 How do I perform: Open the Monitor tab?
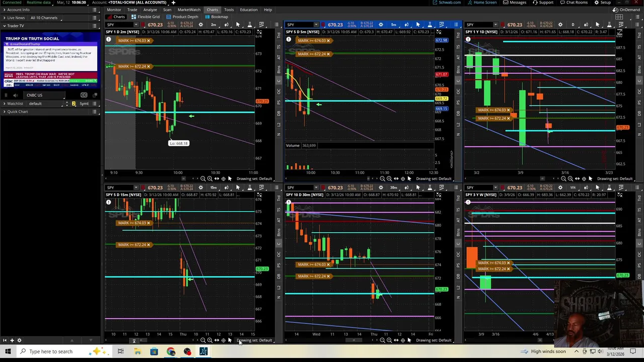pos(114,10)
